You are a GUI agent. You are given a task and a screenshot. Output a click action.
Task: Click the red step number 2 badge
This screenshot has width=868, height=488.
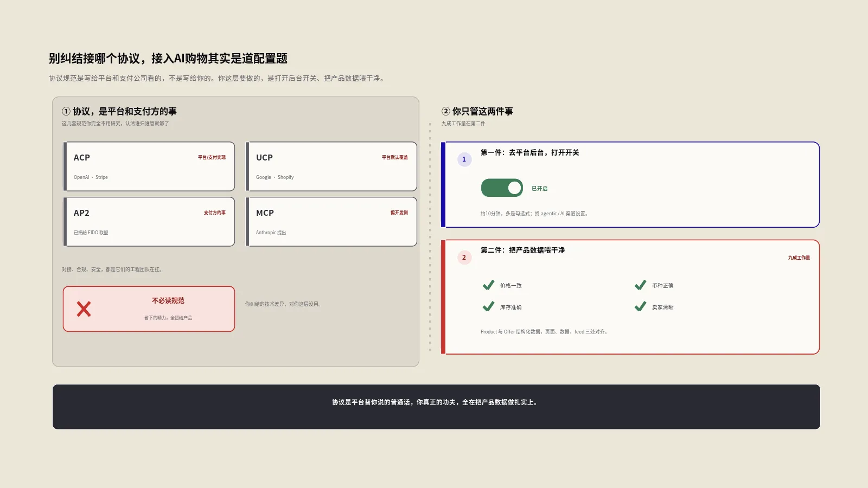[464, 258]
